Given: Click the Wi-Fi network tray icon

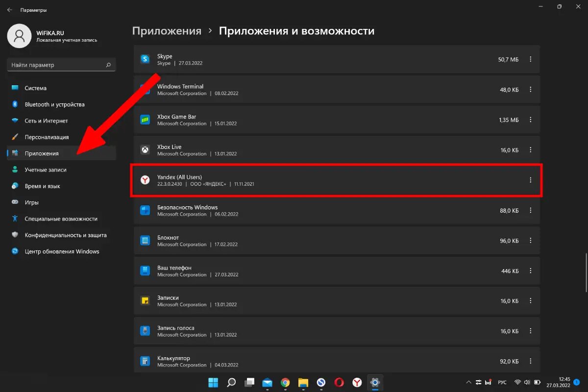Looking at the screenshot, I should pyautogui.click(x=517, y=382).
